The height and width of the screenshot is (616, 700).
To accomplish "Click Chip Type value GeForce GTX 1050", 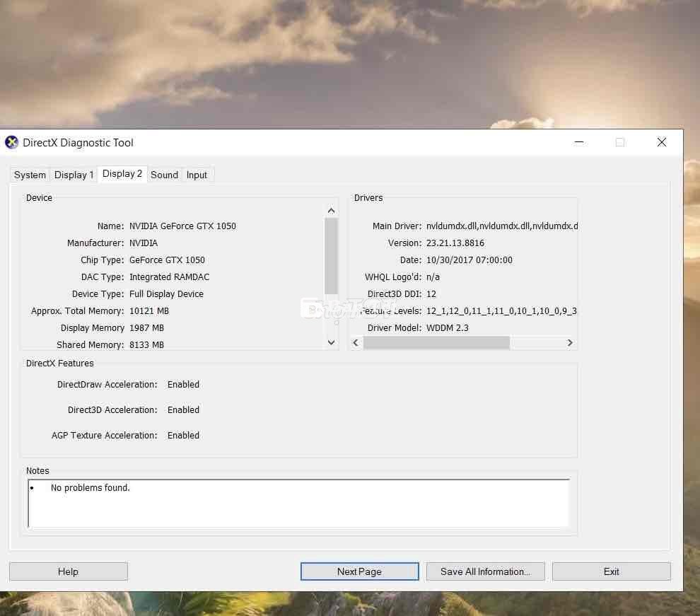I will [x=167, y=260].
